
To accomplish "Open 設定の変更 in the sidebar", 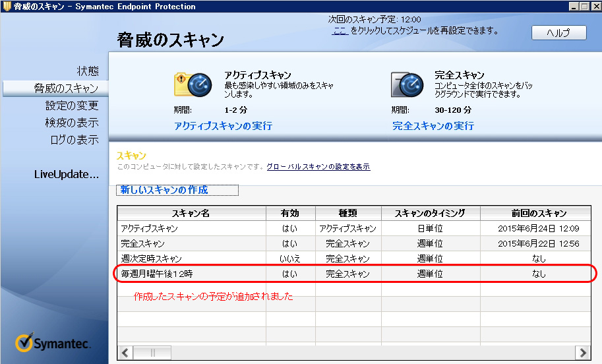I will pyautogui.click(x=72, y=106).
